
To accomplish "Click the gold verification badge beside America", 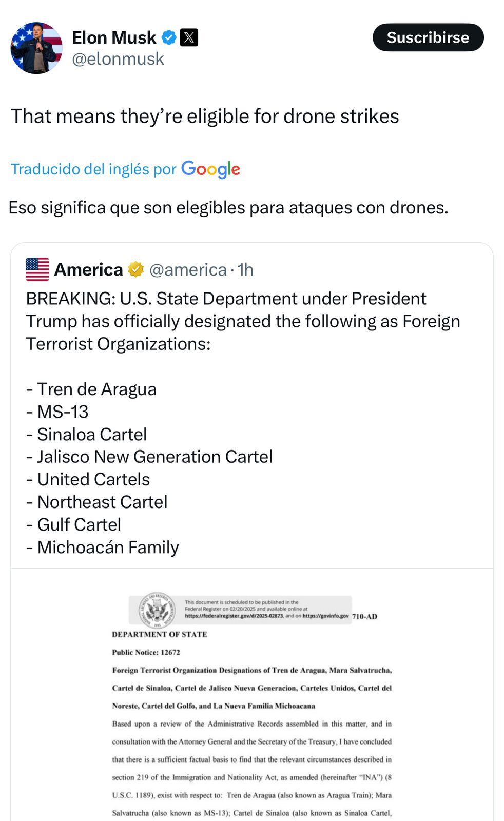I will (137, 269).
